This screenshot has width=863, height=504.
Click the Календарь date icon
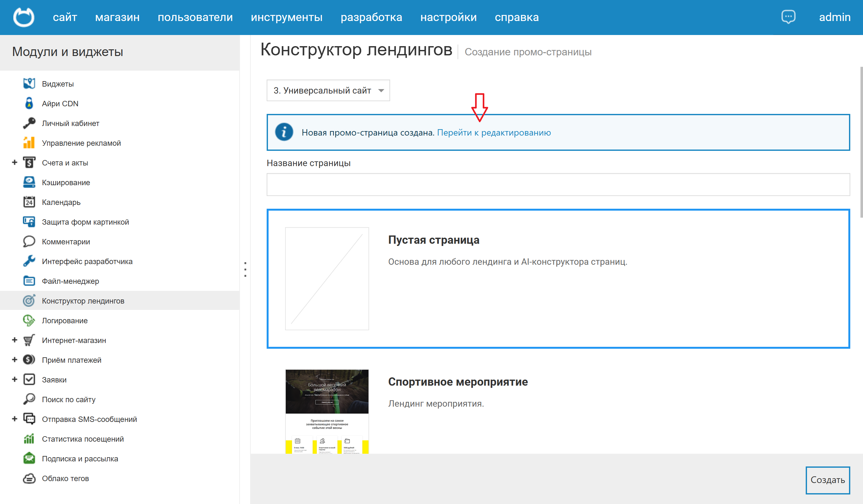29,202
